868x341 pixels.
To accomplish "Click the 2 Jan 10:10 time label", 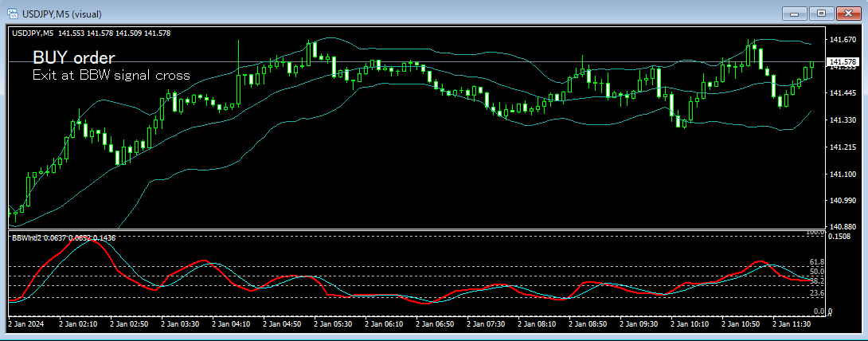I will coord(690,323).
